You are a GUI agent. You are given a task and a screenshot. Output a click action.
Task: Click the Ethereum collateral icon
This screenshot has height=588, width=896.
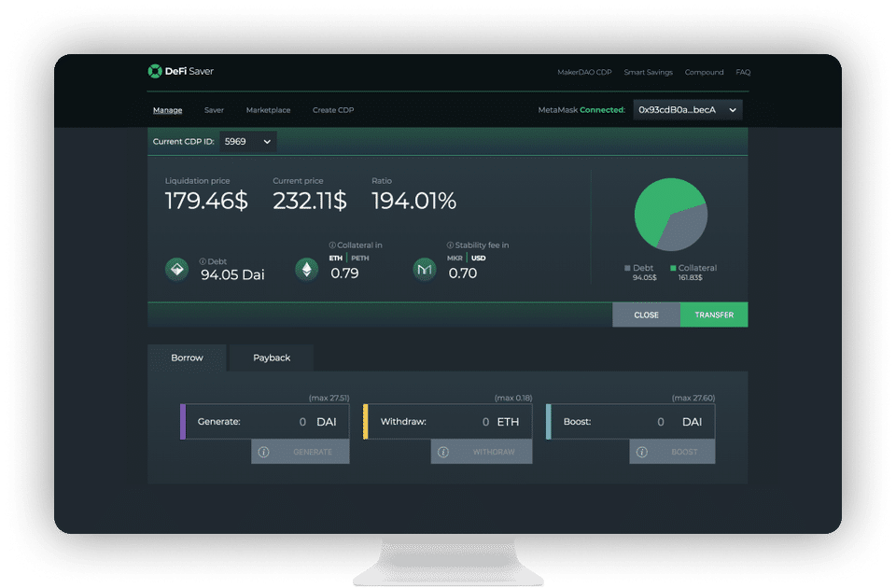click(307, 269)
